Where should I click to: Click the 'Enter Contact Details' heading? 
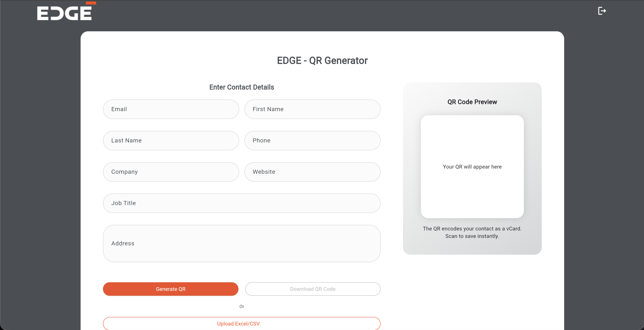(241, 87)
